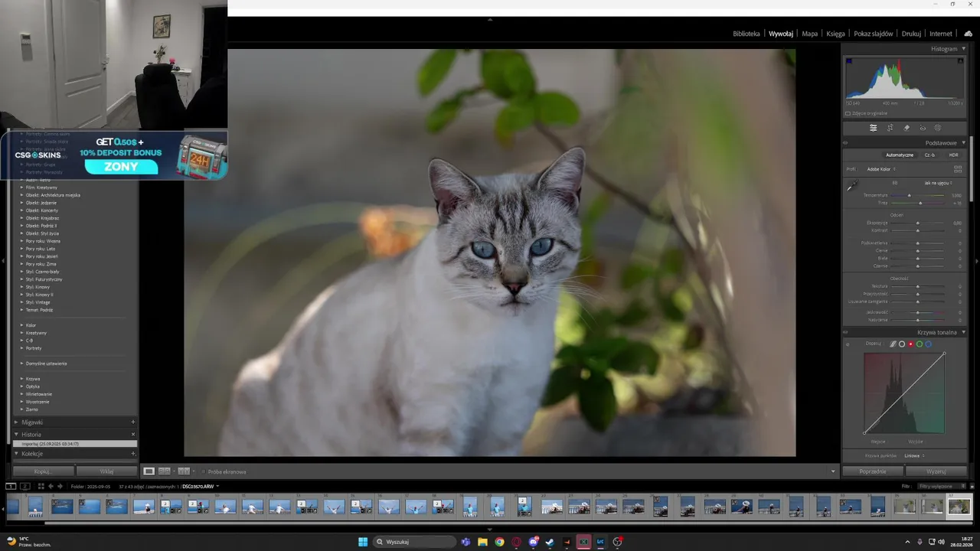Toggle Krzywa tonalna panel switch

846,333
